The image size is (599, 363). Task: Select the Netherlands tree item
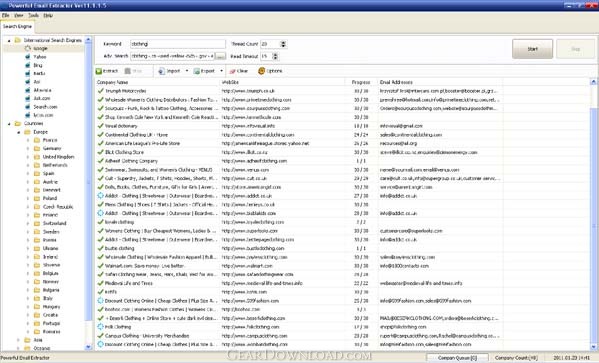point(55,165)
